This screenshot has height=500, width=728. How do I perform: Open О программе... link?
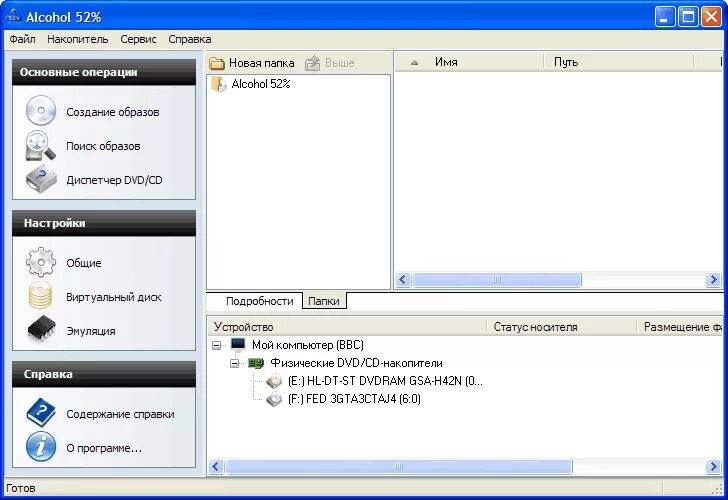click(104, 448)
